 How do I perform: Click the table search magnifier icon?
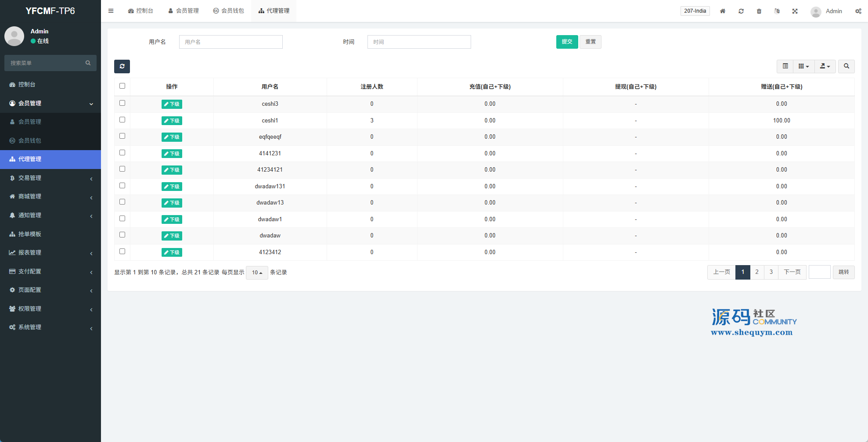click(x=846, y=66)
